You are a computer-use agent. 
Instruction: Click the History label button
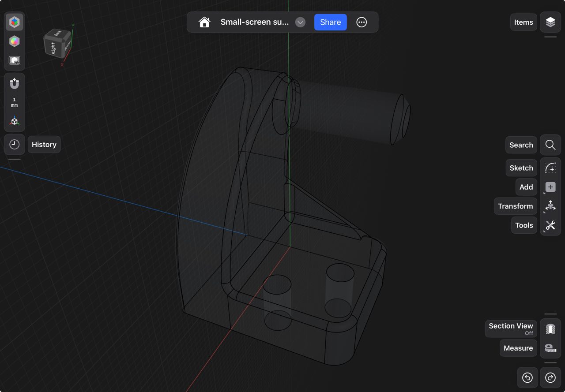tap(44, 145)
